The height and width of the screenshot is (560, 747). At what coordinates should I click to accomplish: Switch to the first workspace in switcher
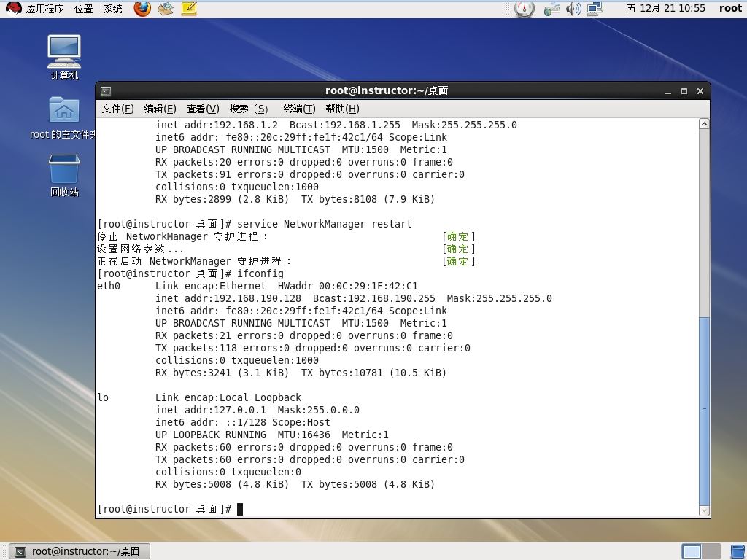[x=691, y=552]
